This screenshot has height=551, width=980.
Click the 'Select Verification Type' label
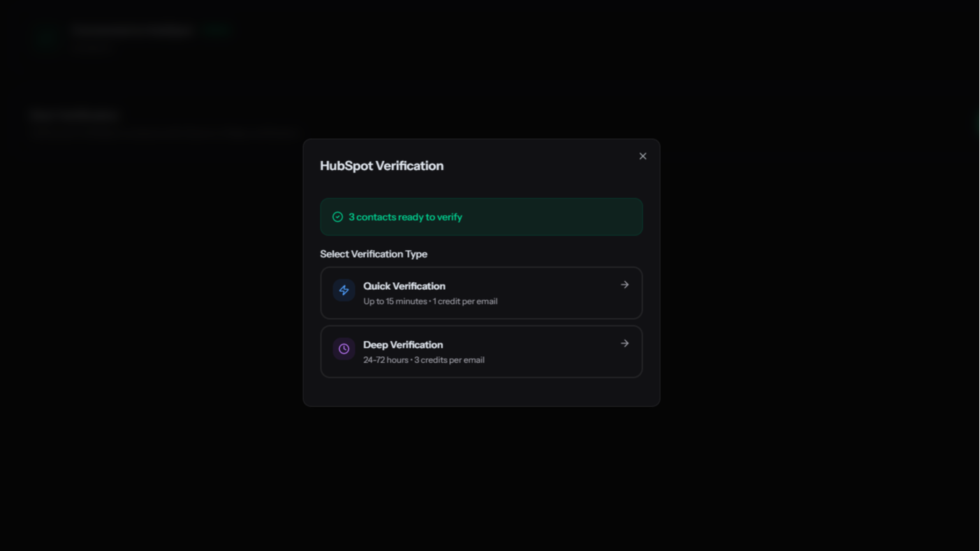[x=374, y=254]
